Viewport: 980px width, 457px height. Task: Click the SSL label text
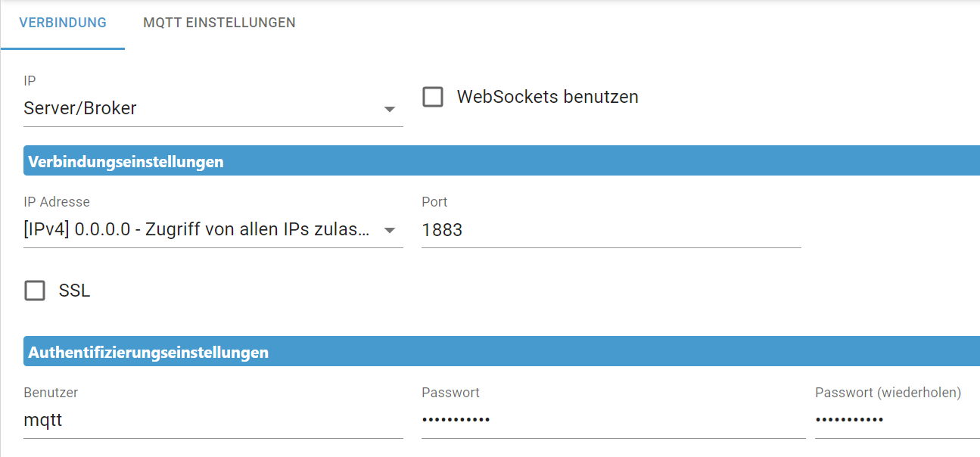(74, 291)
